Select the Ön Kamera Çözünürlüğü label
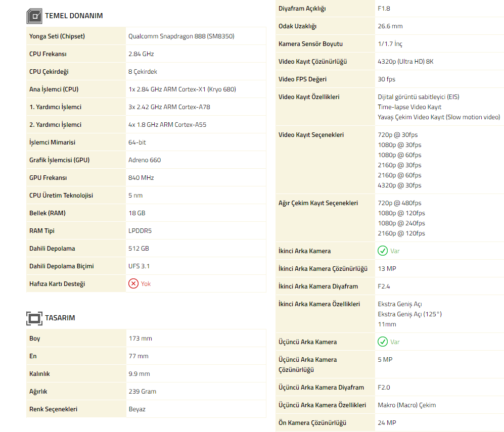 [x=312, y=423]
